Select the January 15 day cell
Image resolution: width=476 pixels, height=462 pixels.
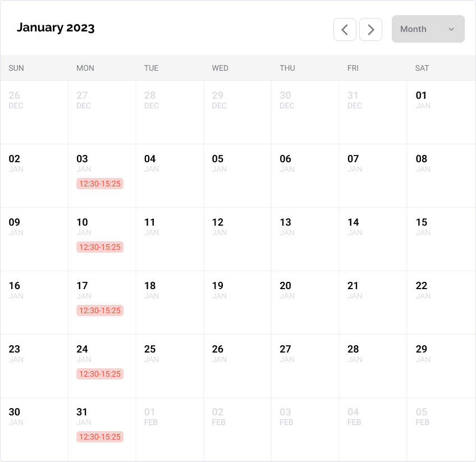tap(441, 239)
